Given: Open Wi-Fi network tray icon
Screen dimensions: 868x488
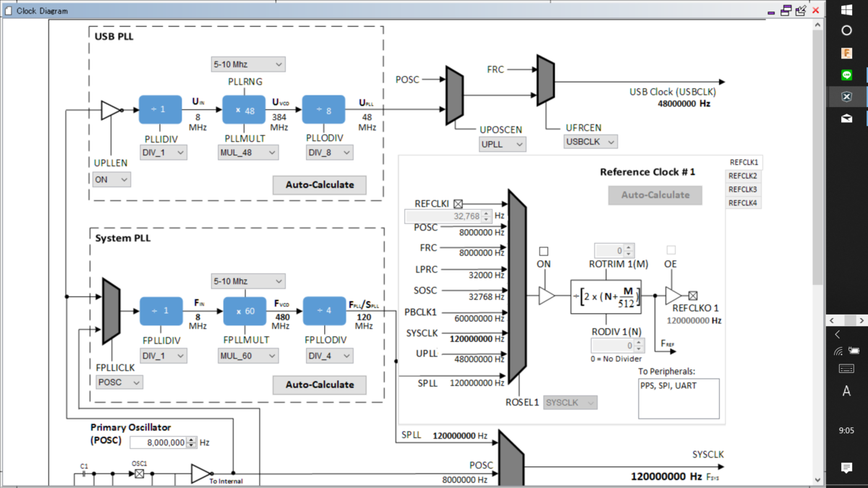Looking at the screenshot, I should tap(838, 351).
